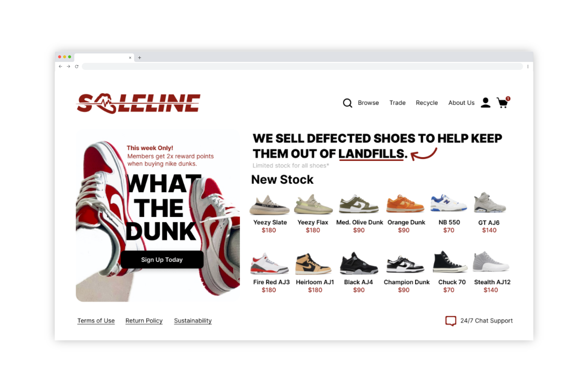Click the search magnifier icon

[x=347, y=103]
